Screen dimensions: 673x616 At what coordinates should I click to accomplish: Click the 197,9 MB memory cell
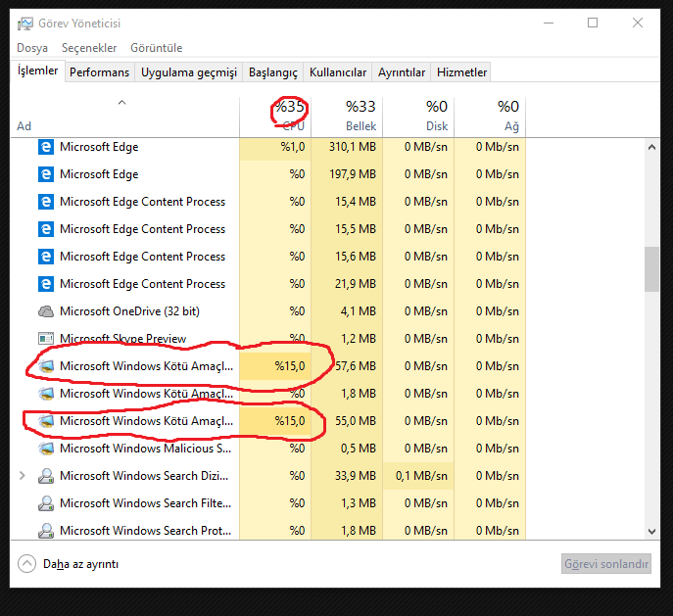347,174
